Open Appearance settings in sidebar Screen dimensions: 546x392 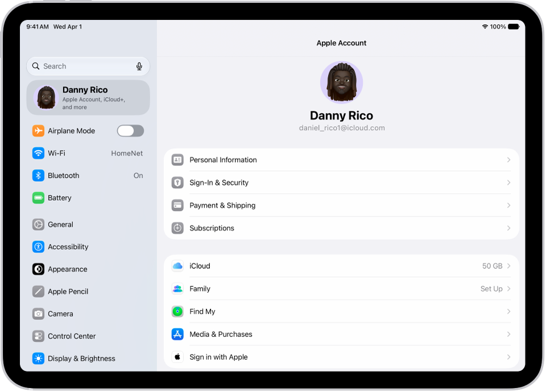(x=88, y=269)
